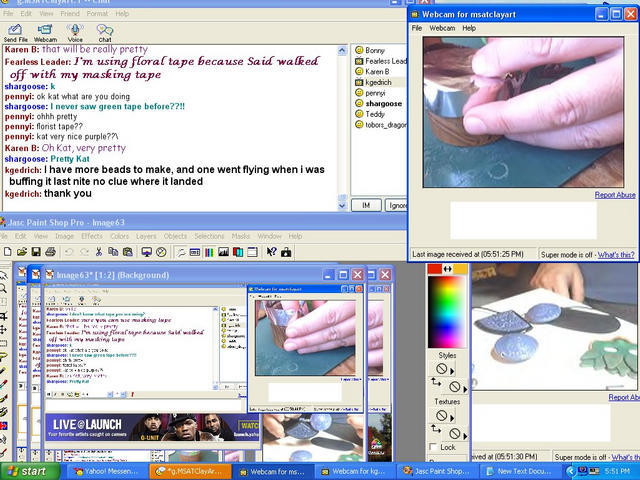This screenshot has height=480, width=640.
Task: Open the File menu in webcam window
Action: [417, 28]
